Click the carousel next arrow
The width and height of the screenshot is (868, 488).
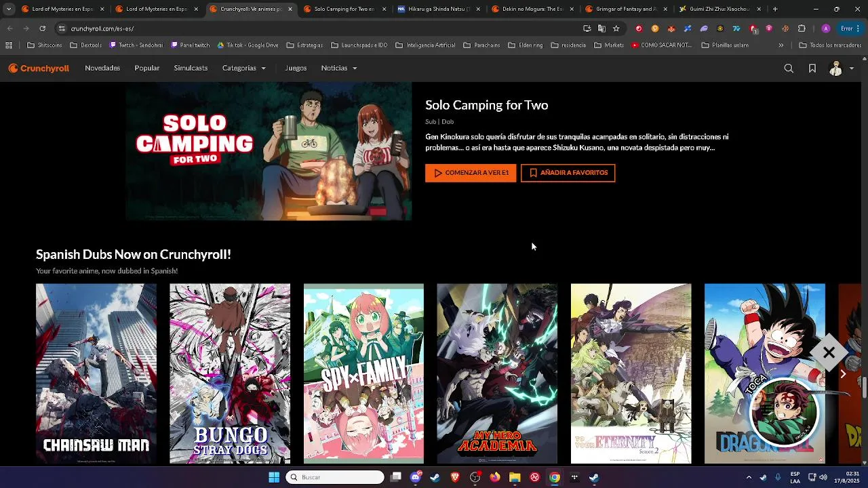[843, 374]
